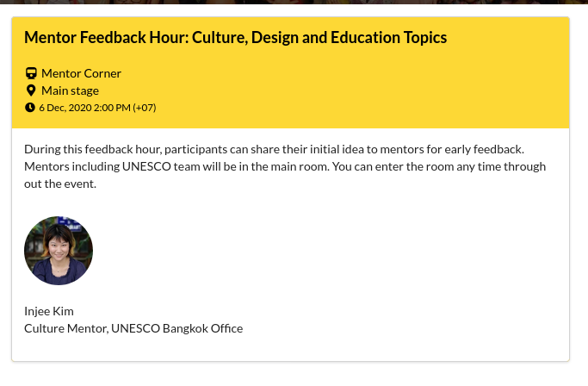Click the track icon beside Mentor Corner
Image resolution: width=588 pixels, height=386 pixels.
pyautogui.click(x=31, y=73)
